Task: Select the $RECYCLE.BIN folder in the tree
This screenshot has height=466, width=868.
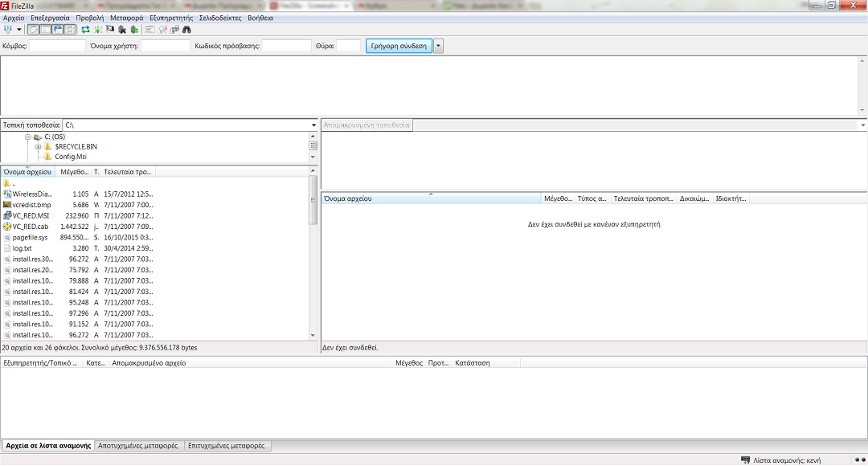Action: [x=76, y=147]
